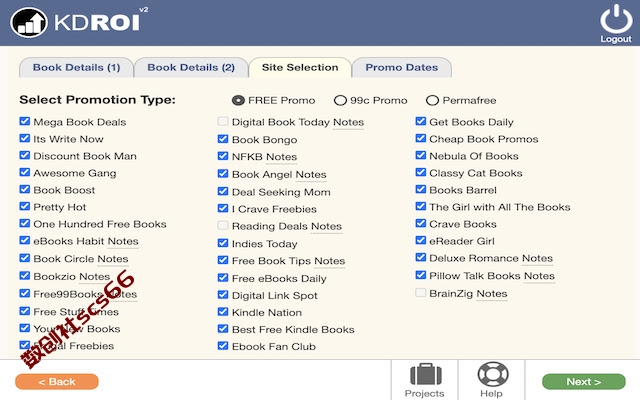Toggle Discount Book Man checkbox
The image size is (640, 400).
click(24, 155)
